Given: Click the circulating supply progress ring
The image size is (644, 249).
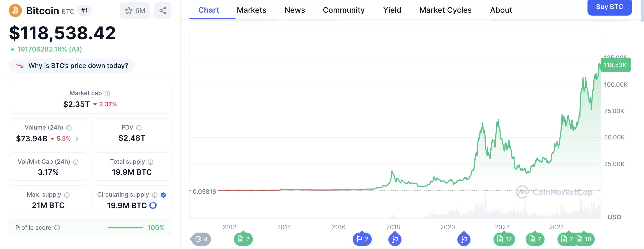Looking at the screenshot, I should pos(153,205).
